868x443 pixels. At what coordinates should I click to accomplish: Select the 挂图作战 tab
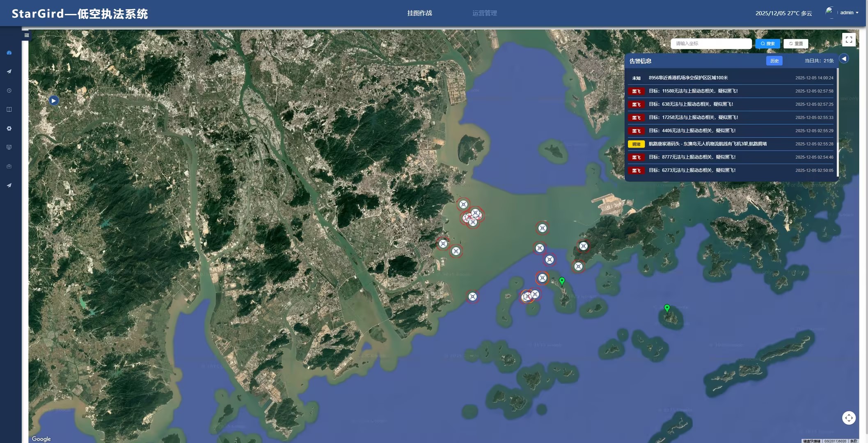pyautogui.click(x=419, y=13)
